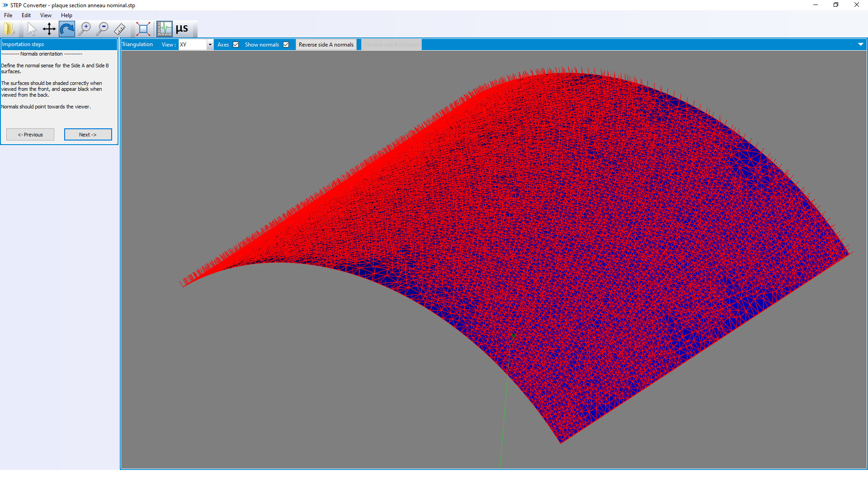Select the ruler measurement tool
The width and height of the screenshot is (868, 488).
click(120, 28)
